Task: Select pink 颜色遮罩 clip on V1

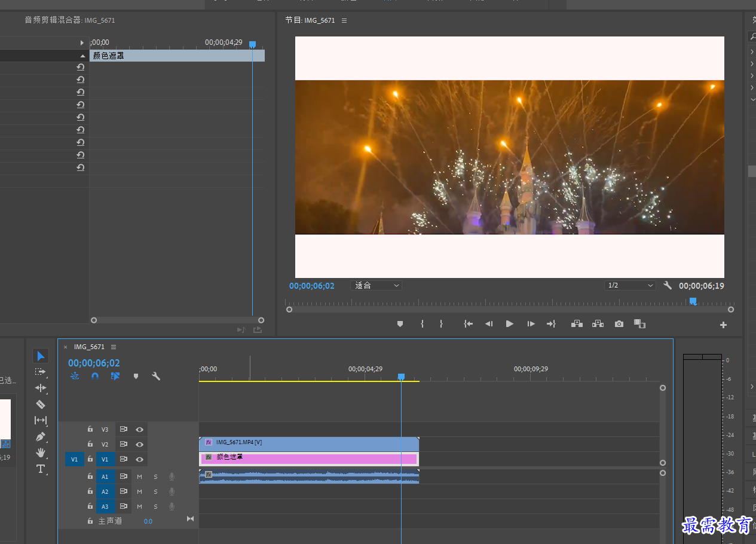Action: tap(309, 459)
